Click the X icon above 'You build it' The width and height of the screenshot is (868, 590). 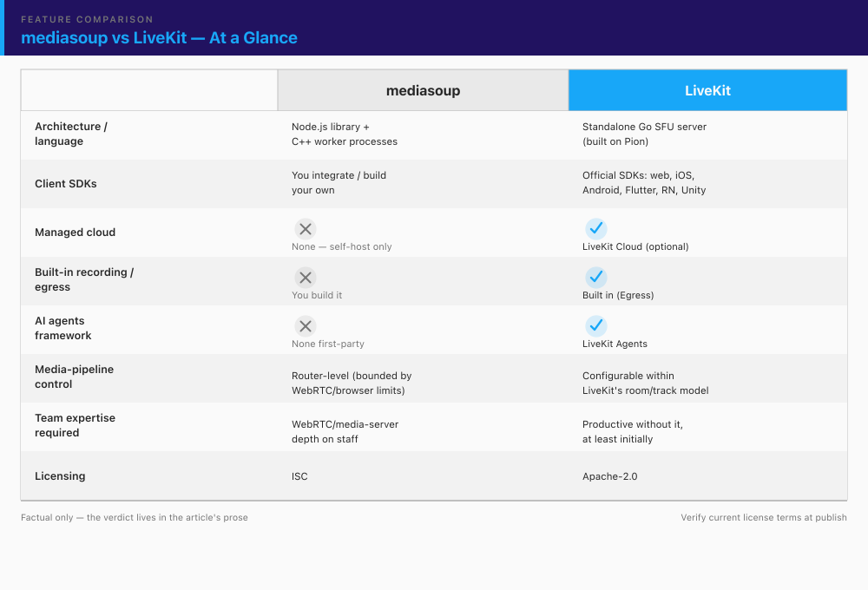tap(305, 278)
